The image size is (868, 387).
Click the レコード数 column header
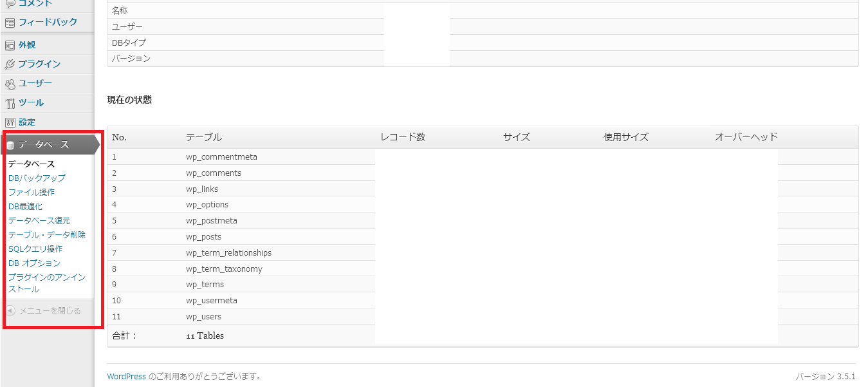point(403,137)
